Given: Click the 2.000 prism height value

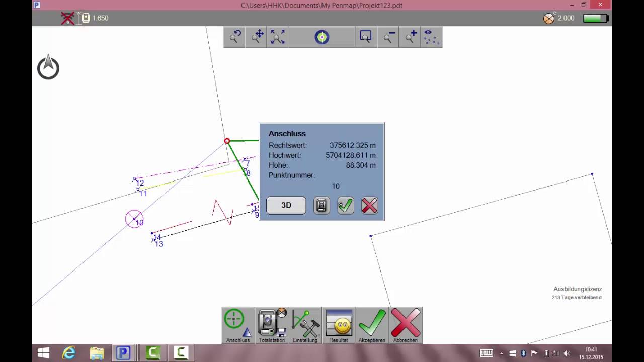Looking at the screenshot, I should click(566, 18).
